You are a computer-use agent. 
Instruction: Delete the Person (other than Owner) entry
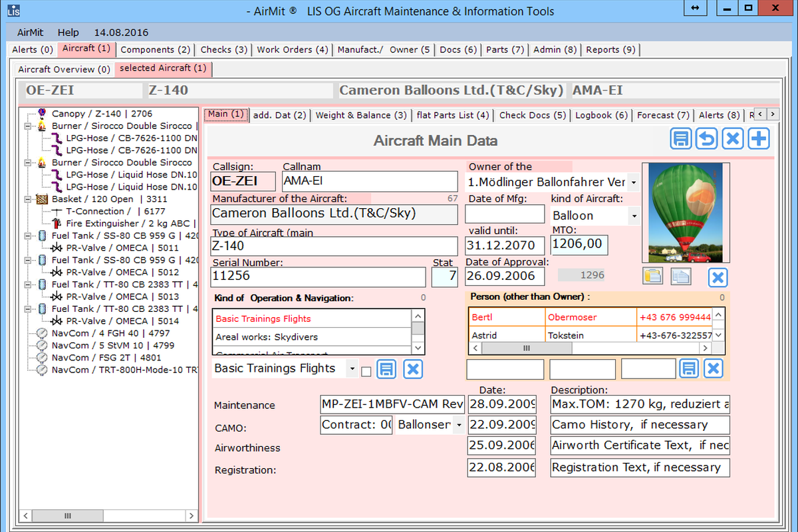pyautogui.click(x=714, y=368)
